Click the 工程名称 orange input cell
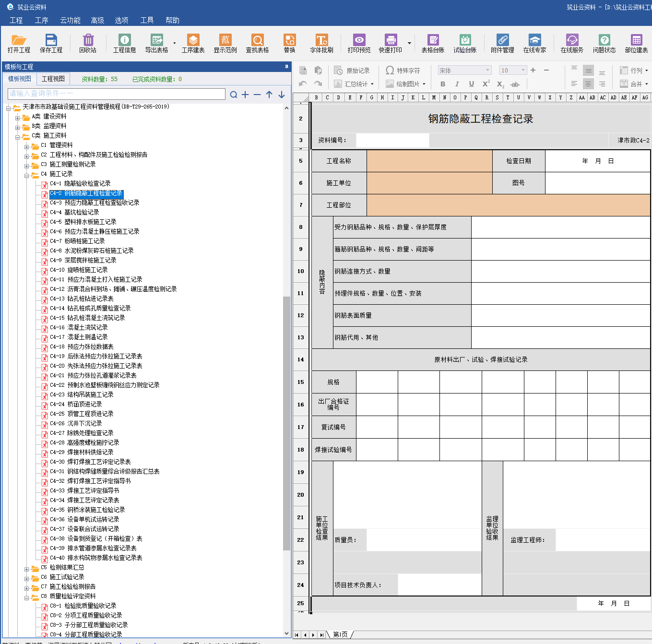This screenshot has width=652, height=644. tap(429, 161)
